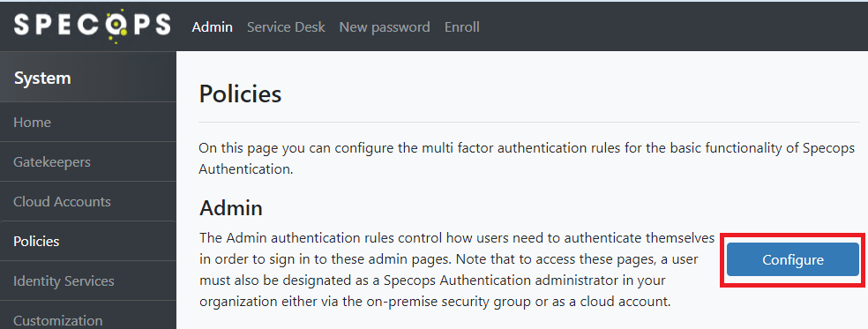This screenshot has width=868, height=329.
Task: Open Gatekeepers from the sidebar
Action: (x=88, y=161)
